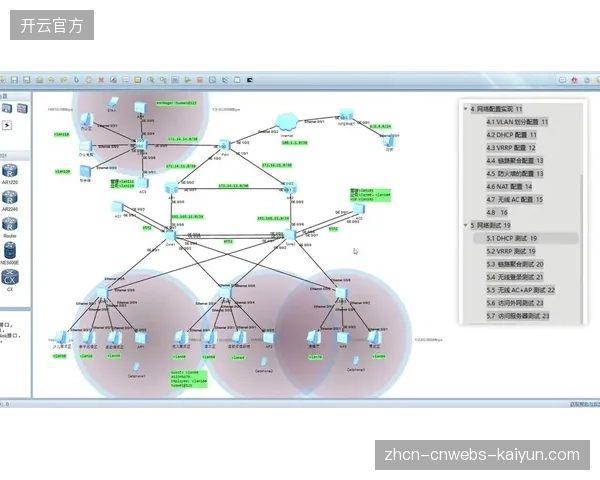Collapse section 5 网络测试 in outline
The height and width of the screenshot is (480, 600).
coord(466,225)
